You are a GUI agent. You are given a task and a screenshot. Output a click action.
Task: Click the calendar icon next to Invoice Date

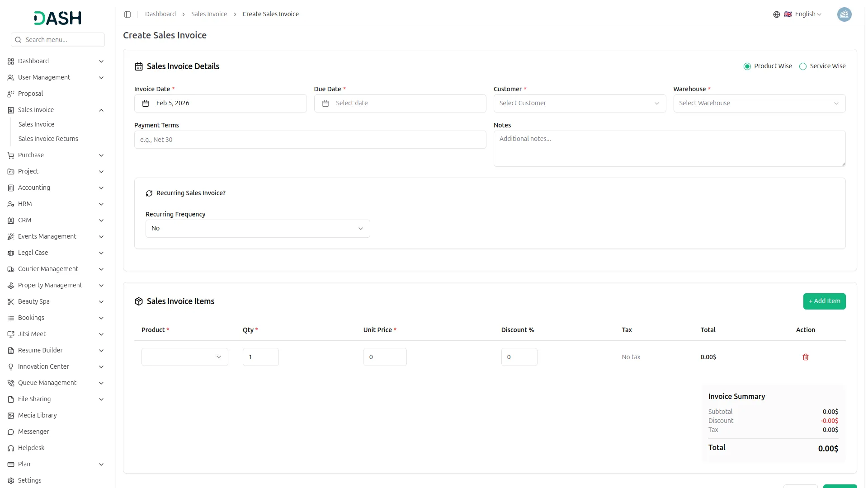(145, 103)
